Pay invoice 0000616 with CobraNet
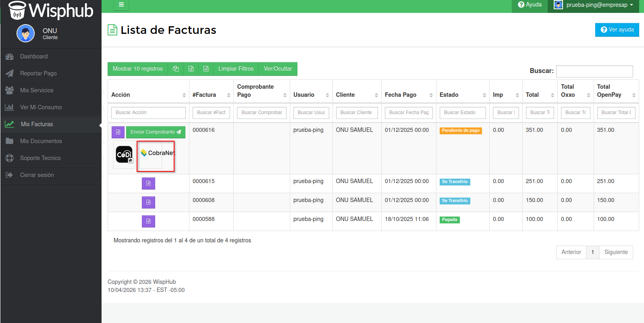Screen dimensions: 644x323 coord(156,156)
